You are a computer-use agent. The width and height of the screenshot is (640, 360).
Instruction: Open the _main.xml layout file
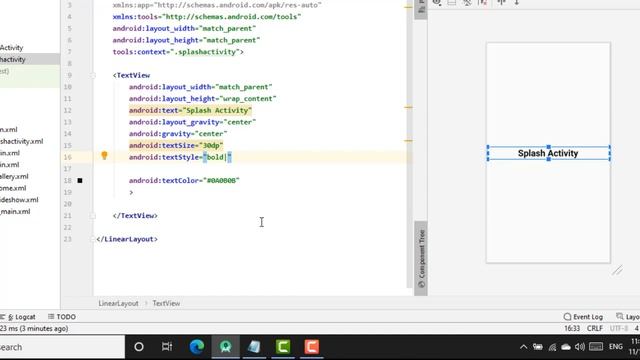(15, 211)
